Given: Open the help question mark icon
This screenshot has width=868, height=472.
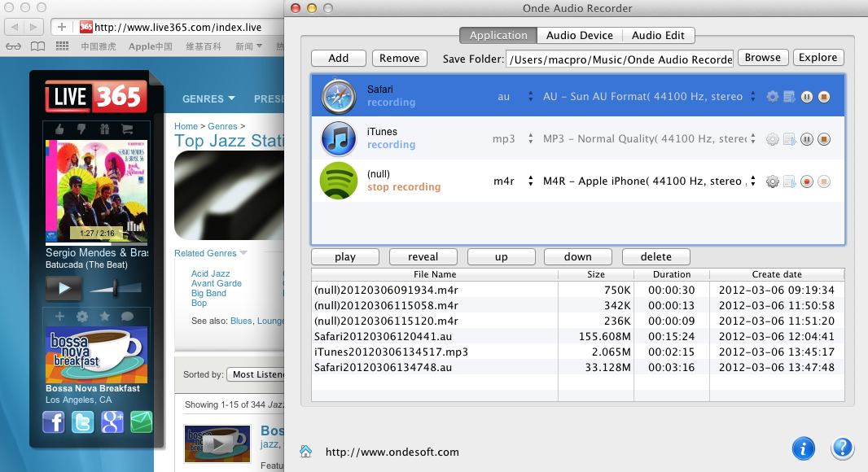Looking at the screenshot, I should click(x=842, y=448).
